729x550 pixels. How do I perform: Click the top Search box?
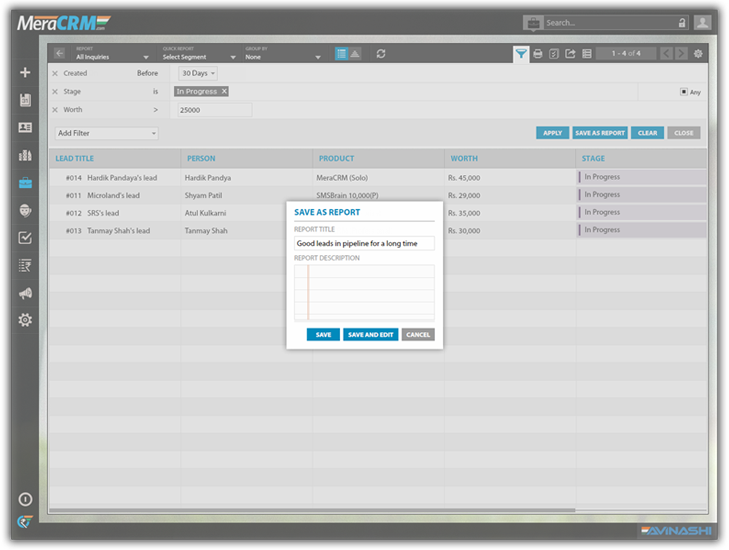click(x=611, y=23)
